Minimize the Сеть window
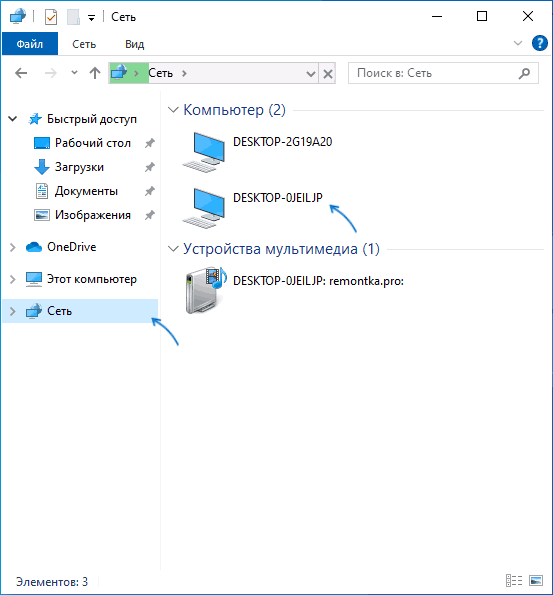 (437, 16)
